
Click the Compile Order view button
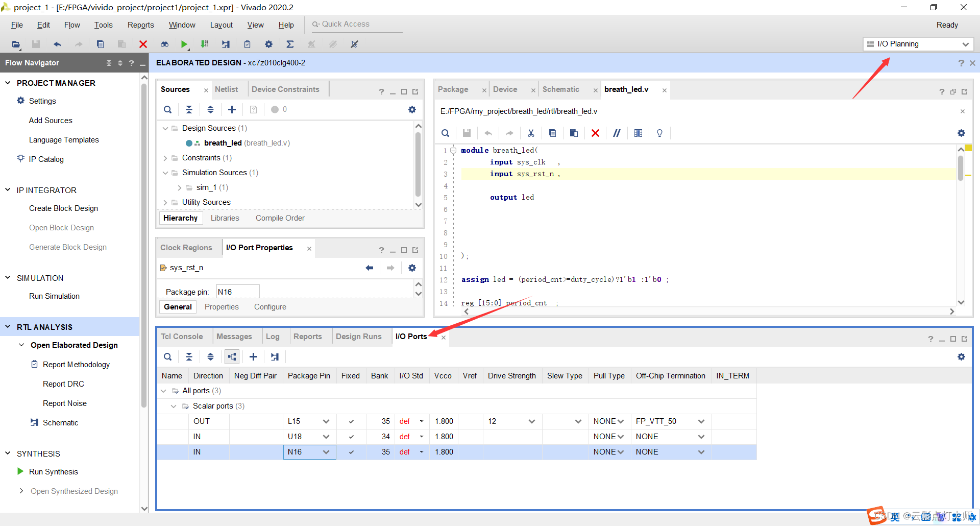point(280,218)
